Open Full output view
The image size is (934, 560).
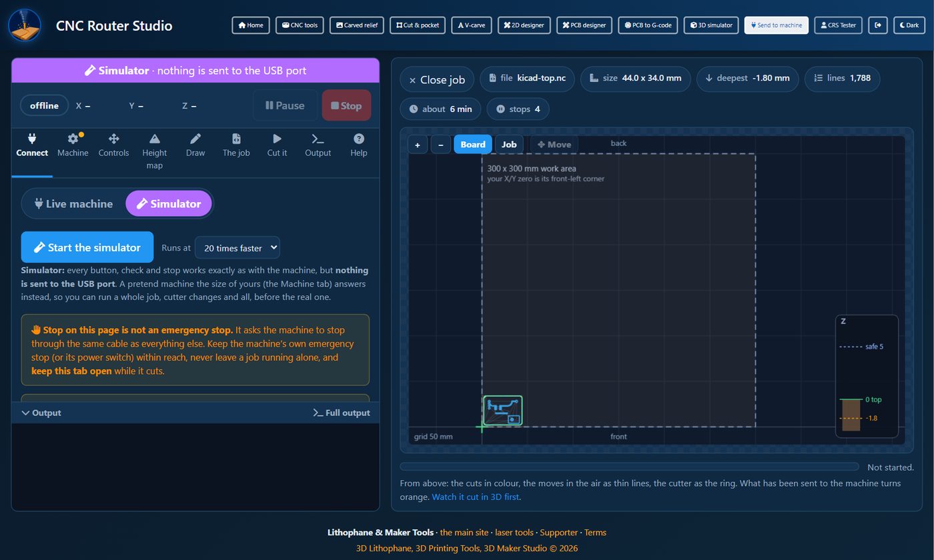(342, 413)
